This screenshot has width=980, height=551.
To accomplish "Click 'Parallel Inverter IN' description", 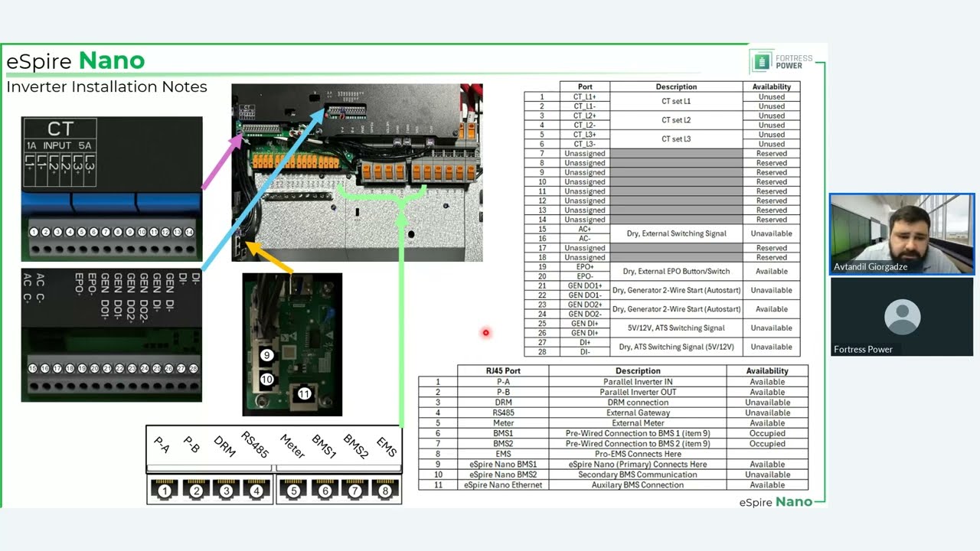I will [x=638, y=381].
